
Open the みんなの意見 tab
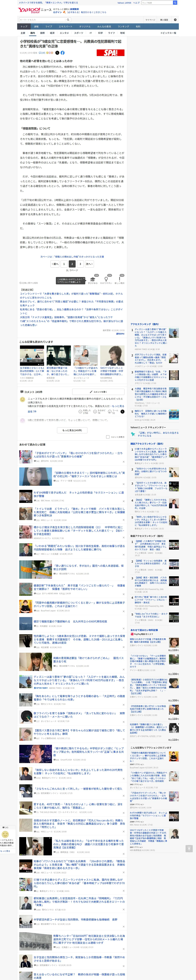(x=104, y=27)
